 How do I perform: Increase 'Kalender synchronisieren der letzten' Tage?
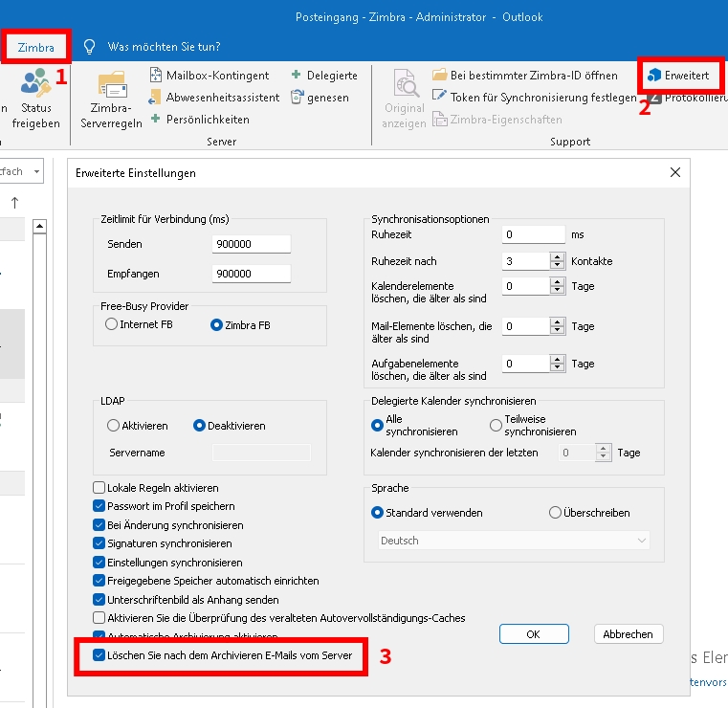(x=603, y=449)
